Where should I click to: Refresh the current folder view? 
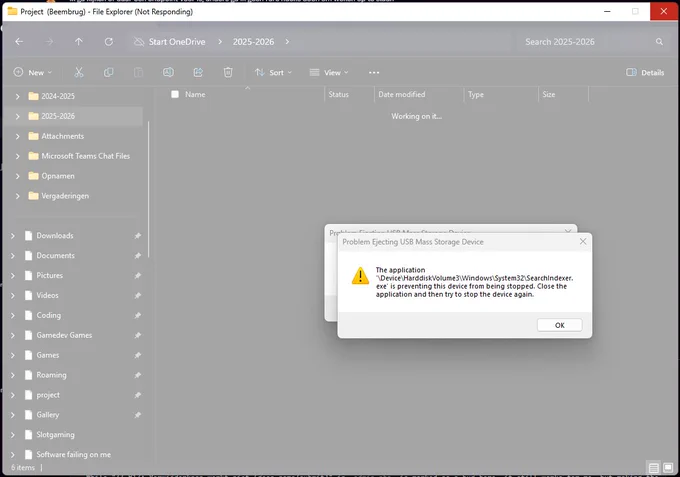click(x=108, y=42)
